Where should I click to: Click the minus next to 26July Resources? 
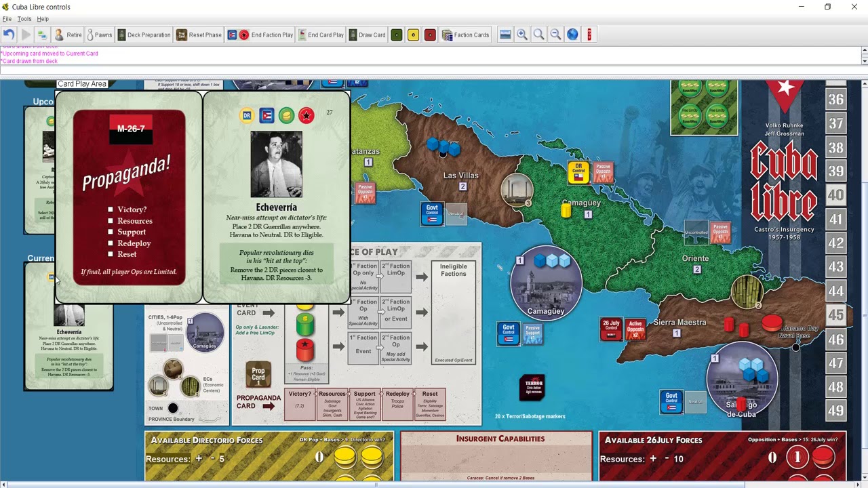tap(666, 459)
